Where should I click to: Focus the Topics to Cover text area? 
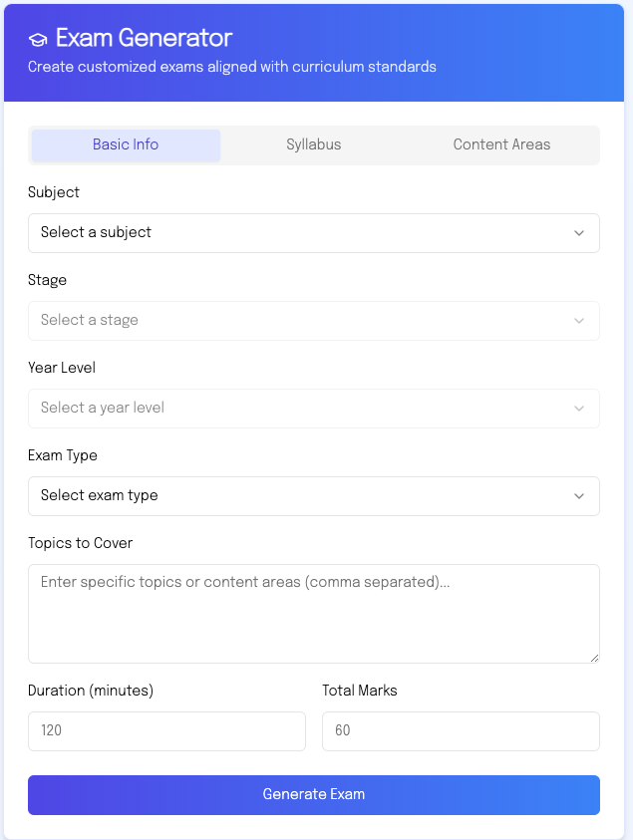[313, 614]
